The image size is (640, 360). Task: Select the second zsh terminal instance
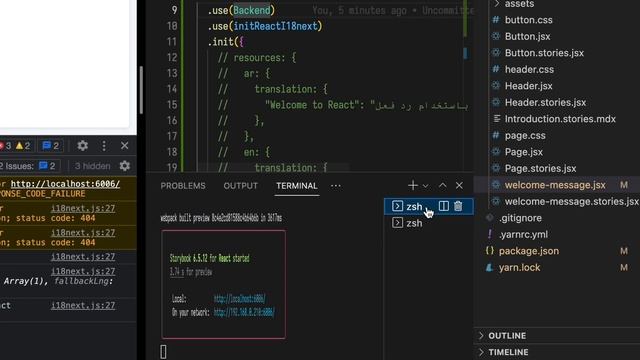[429, 223]
